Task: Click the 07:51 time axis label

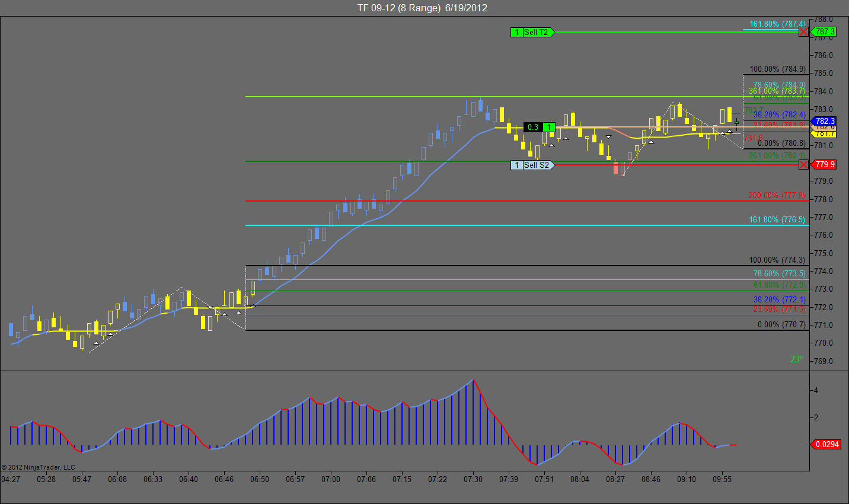Action: 544,479
